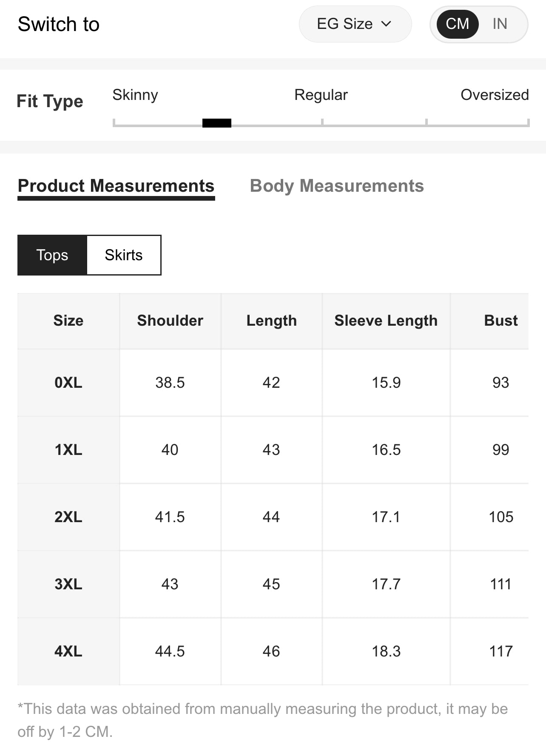The image size is (546, 756).
Task: Select the 2XL size row
Action: (68, 517)
